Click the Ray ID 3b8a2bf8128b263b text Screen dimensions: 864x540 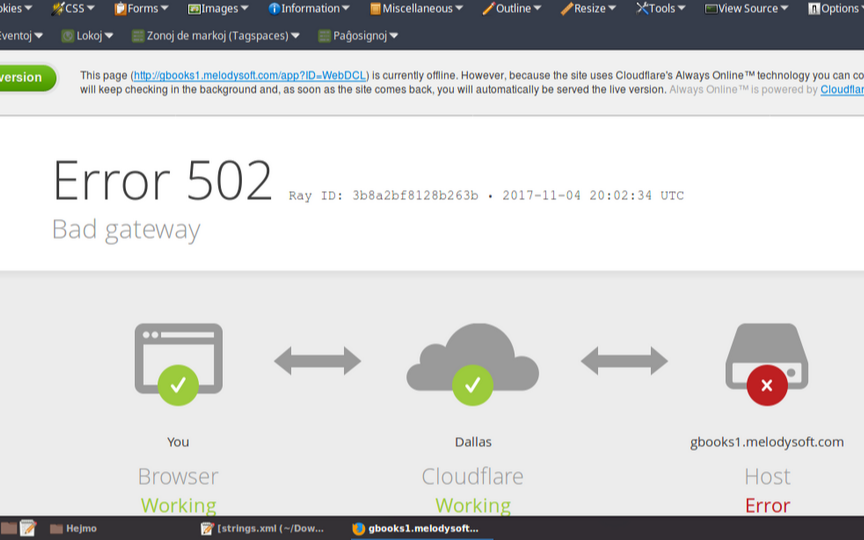(x=384, y=196)
